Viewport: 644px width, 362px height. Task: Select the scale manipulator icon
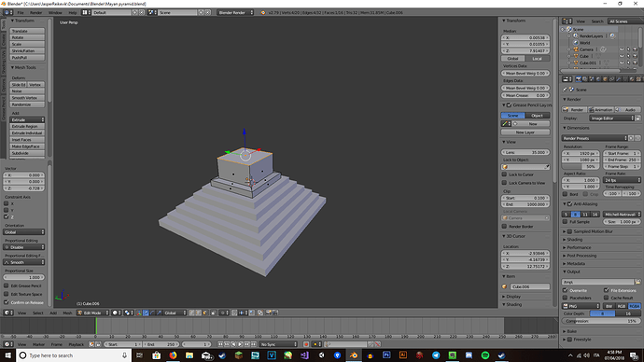click(159, 313)
